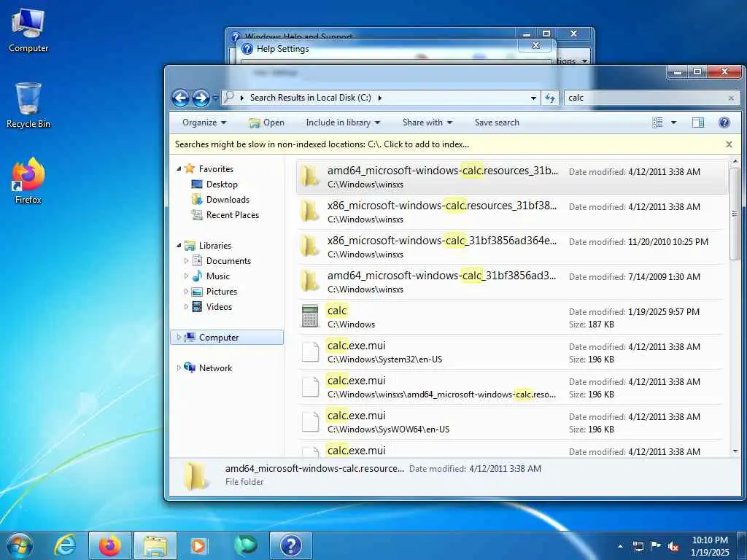The image size is (747, 560).
Task: Open the taskbar clock showing 10:10 PM
Action: point(710,546)
